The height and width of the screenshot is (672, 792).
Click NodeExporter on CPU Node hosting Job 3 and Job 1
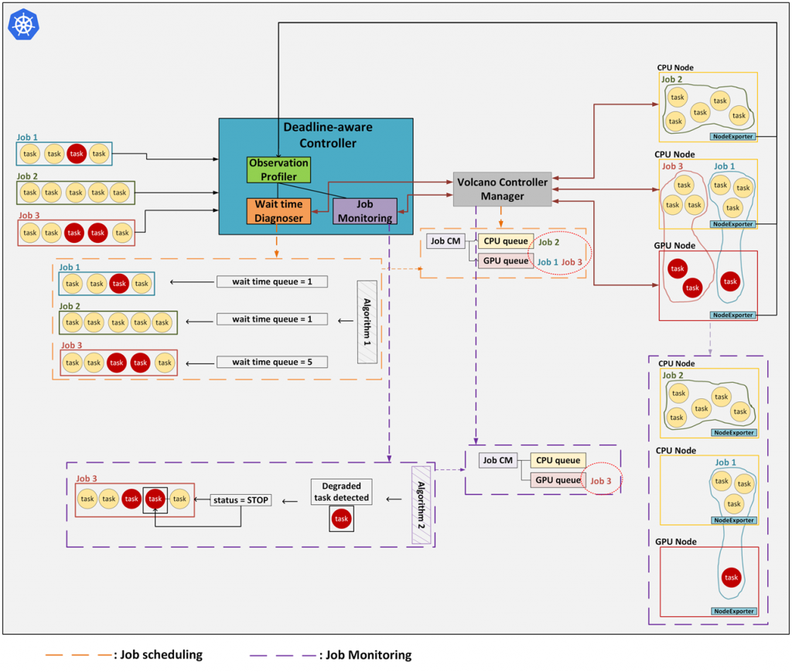733,224
